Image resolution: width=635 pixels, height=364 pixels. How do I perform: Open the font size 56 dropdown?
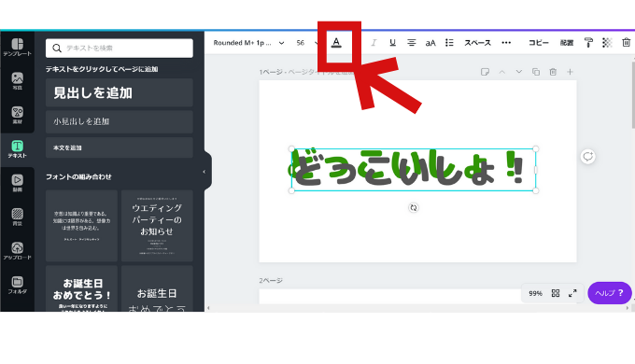click(307, 43)
